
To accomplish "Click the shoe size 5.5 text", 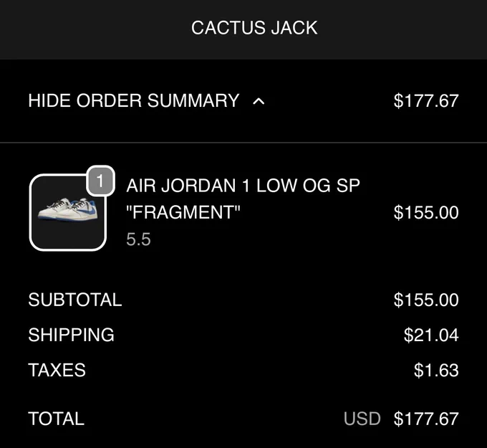I will coord(138,239).
